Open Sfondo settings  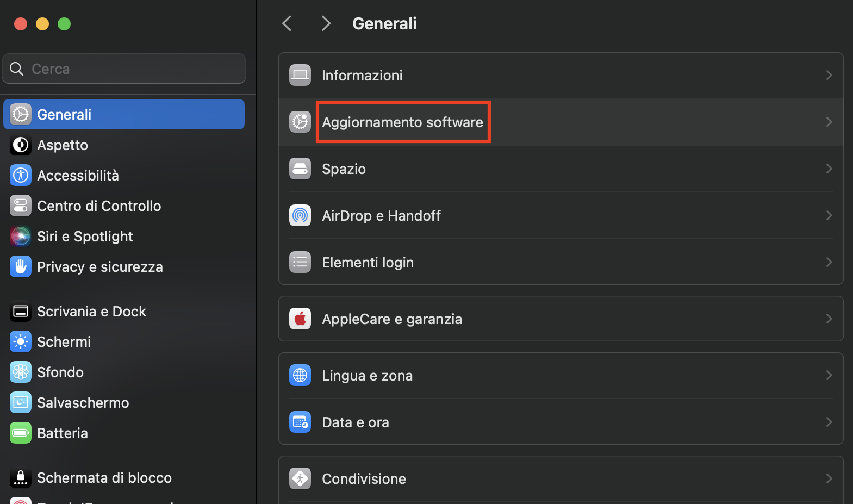point(124,372)
